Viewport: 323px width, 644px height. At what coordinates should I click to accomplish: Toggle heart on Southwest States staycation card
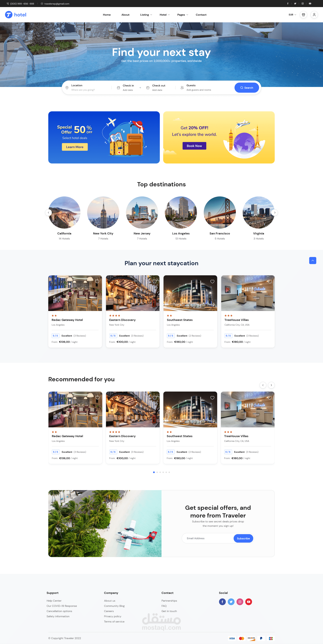[212, 282]
